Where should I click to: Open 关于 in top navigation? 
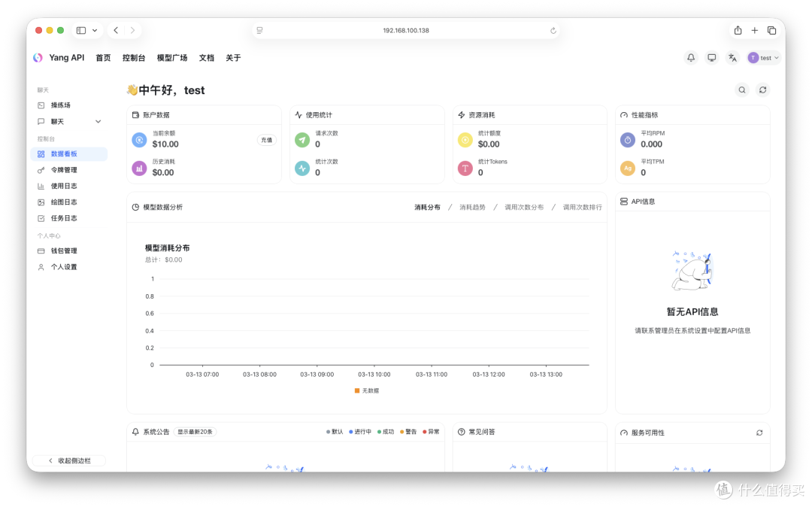(233, 58)
